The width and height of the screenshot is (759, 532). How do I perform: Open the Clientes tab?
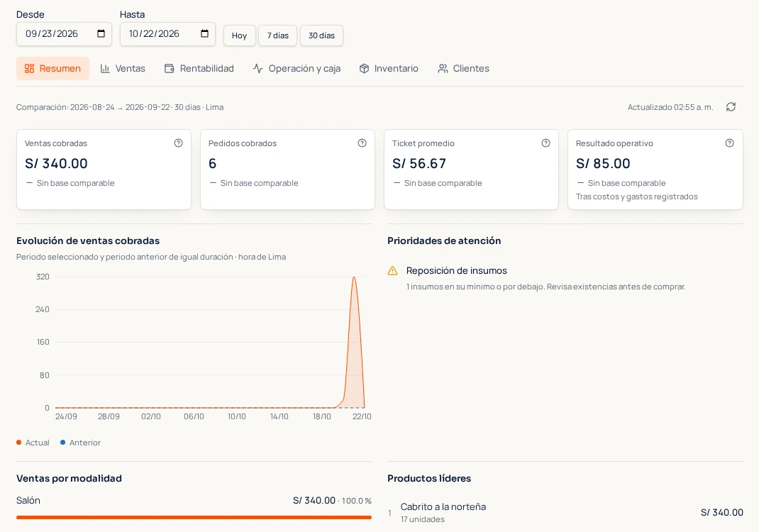[464, 68]
